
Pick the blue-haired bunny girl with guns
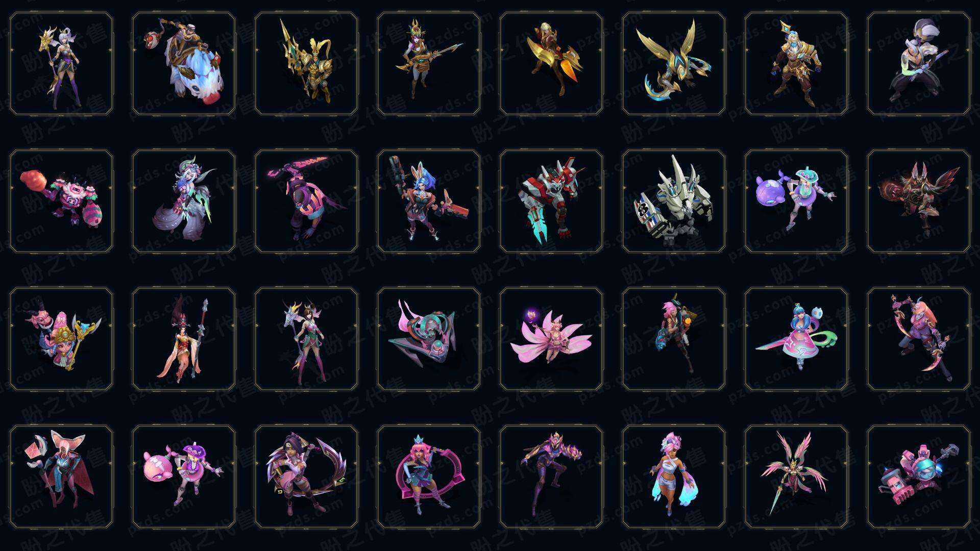point(429,201)
